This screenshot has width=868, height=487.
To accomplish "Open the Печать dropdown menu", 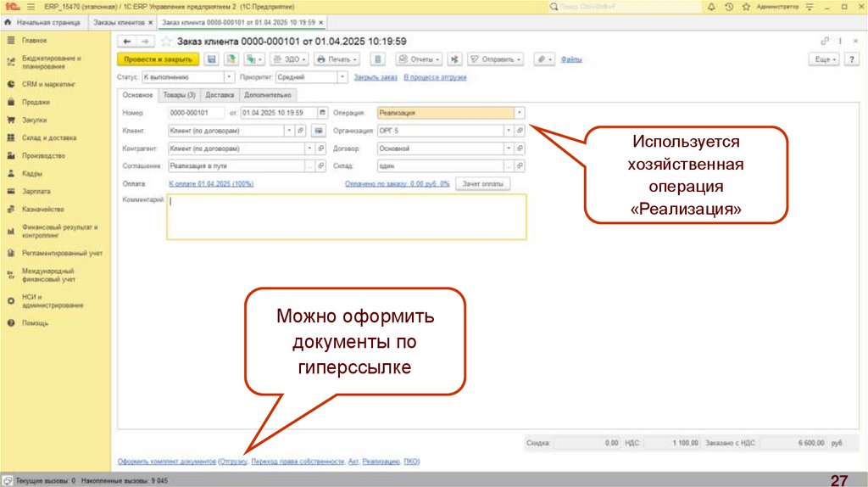I will [x=337, y=59].
